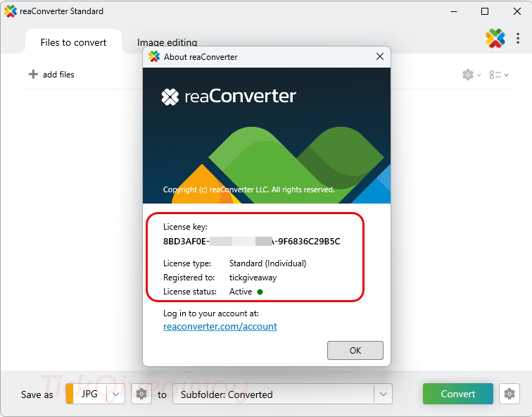Open JPG format settings gear
532x417 pixels.
(141, 394)
